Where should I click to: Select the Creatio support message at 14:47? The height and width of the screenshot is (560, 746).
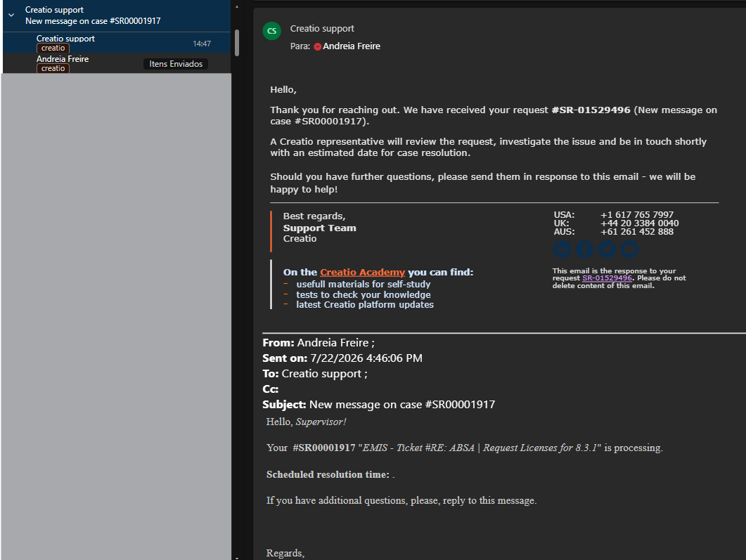[x=117, y=43]
